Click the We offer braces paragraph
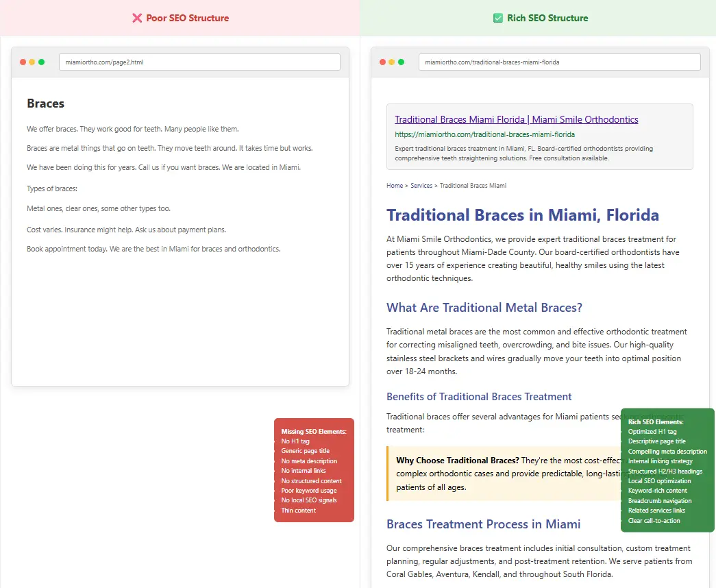Screen dimensions: 716x588 click(132, 129)
